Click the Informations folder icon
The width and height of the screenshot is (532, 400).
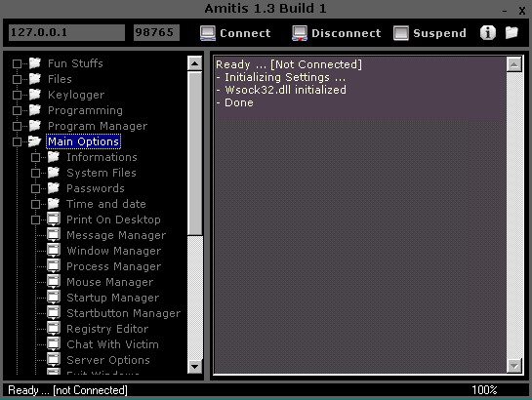pos(54,157)
